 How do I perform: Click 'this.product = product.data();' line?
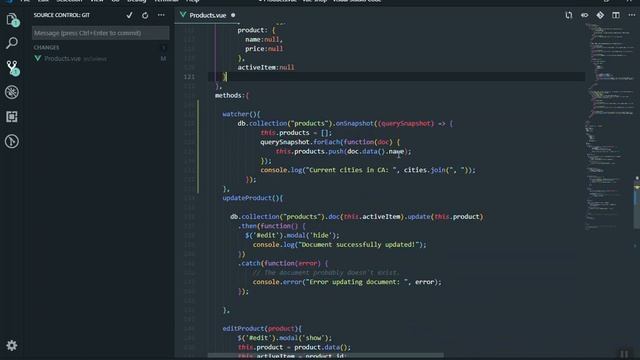click(294, 347)
